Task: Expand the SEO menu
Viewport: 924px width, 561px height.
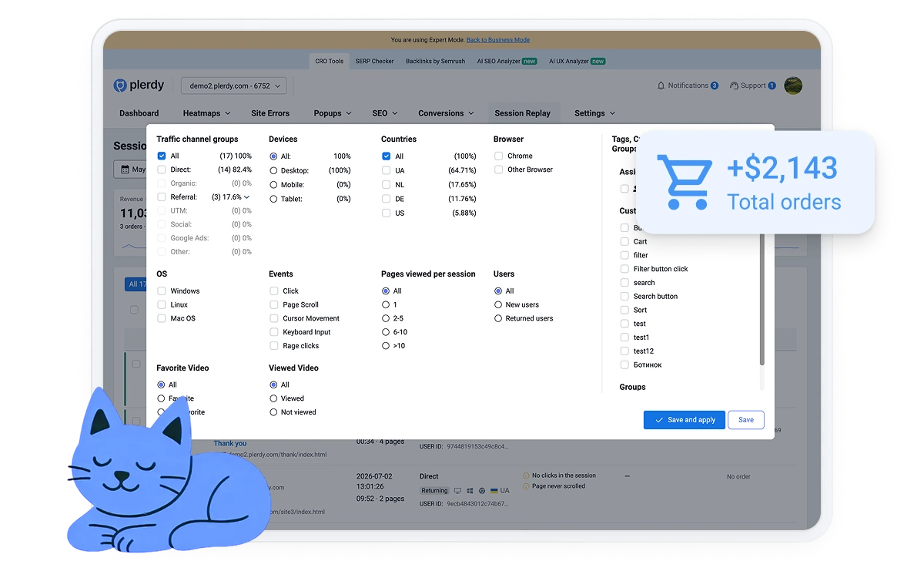Action: tap(385, 113)
